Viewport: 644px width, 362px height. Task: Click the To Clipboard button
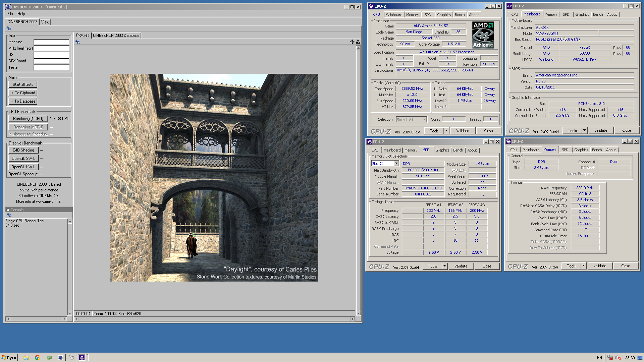23,93
